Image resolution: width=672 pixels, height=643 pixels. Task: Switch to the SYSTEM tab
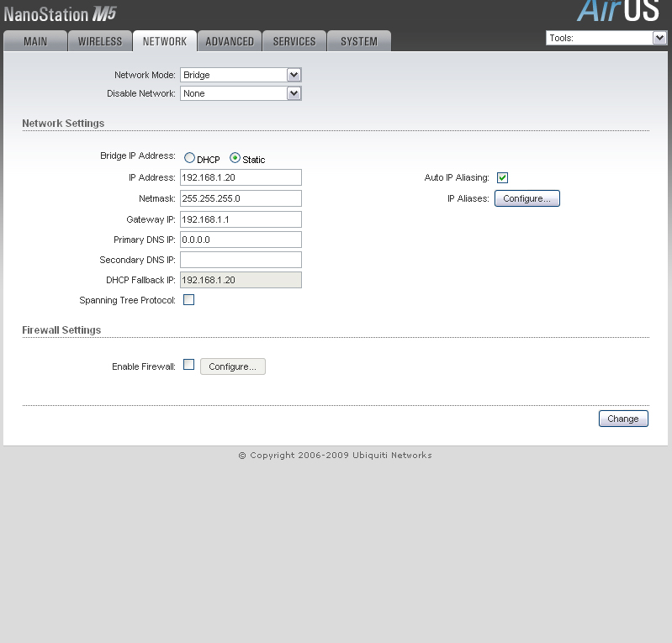(x=359, y=41)
